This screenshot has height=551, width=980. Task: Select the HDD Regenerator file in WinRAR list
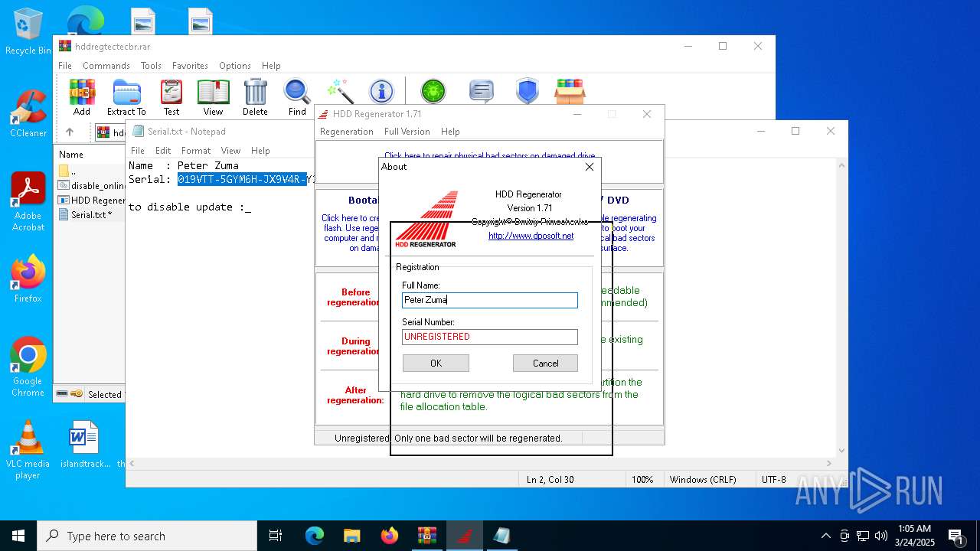tap(92, 201)
